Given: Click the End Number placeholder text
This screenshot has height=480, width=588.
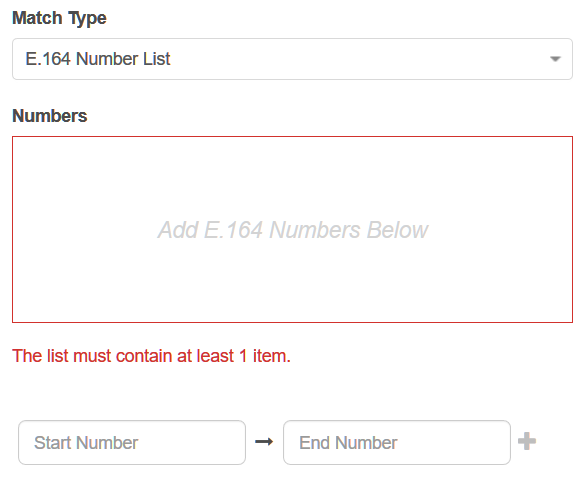Looking at the screenshot, I should [348, 442].
